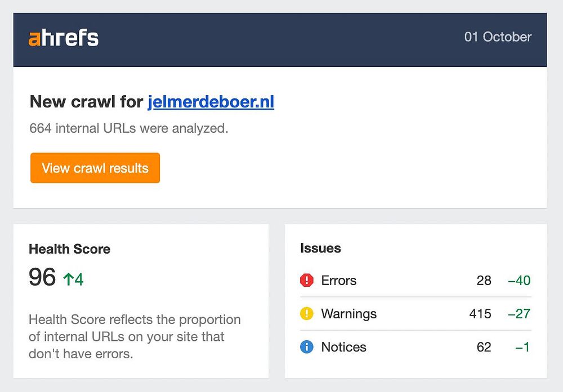Select the Notices label in Issues
Image resolution: width=563 pixels, height=392 pixels.
coord(343,347)
